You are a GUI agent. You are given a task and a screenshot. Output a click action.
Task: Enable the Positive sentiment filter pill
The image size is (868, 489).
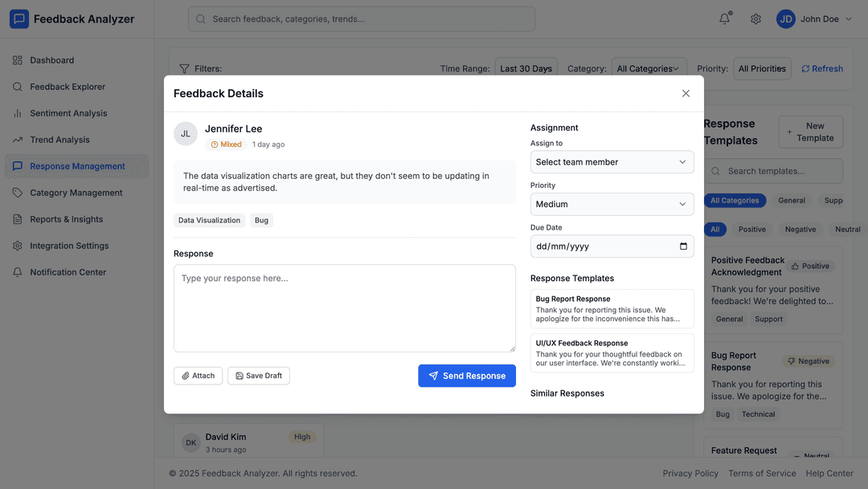752,229
